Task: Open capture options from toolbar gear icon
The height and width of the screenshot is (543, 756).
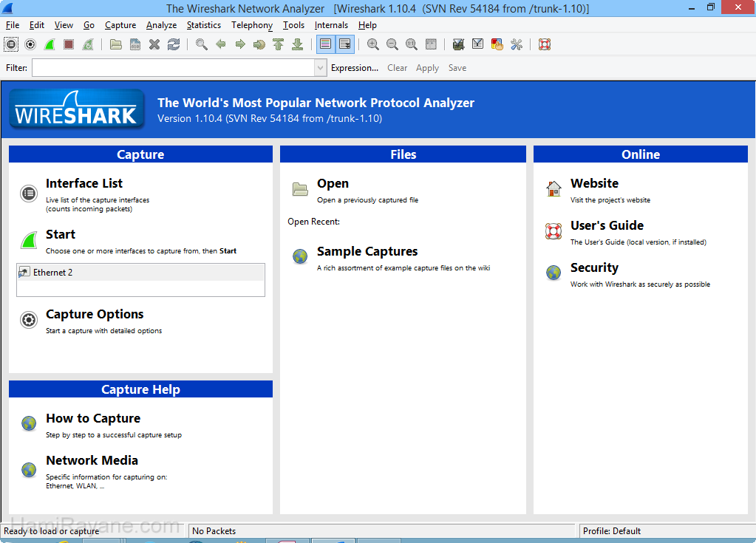Action: [x=30, y=44]
